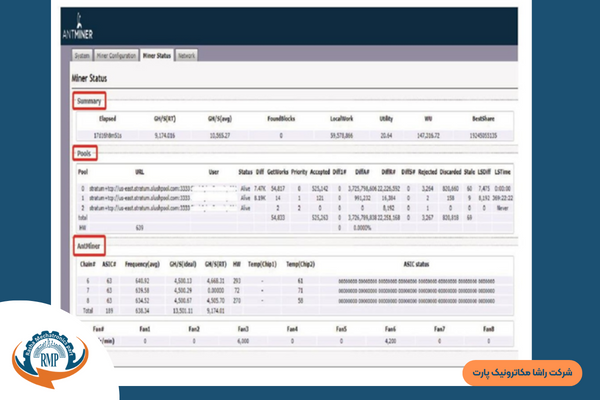The image size is (600, 400).
Task: Click the FoundBlocks column header
Action: [x=281, y=118]
